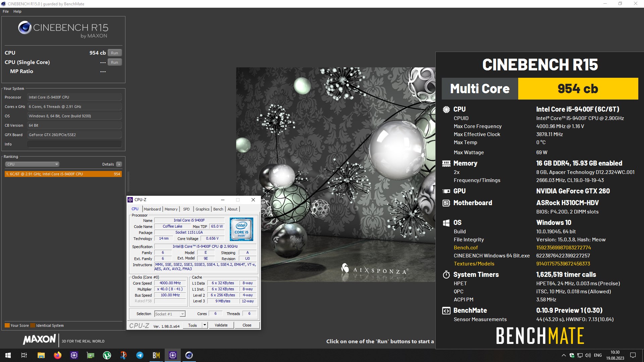
Task: Click the CPU chip icon in BenchMate panel
Action: [446, 109]
